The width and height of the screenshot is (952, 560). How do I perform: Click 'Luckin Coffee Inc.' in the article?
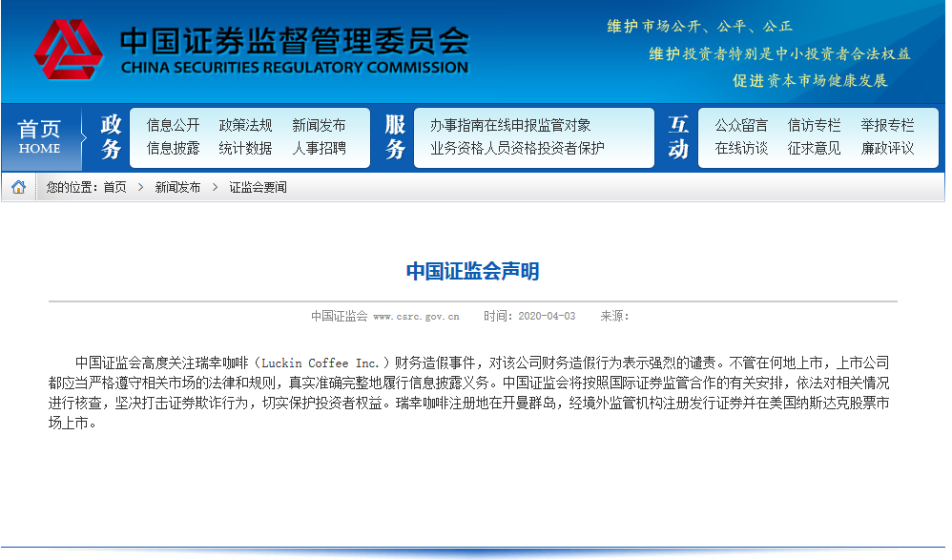point(321,363)
